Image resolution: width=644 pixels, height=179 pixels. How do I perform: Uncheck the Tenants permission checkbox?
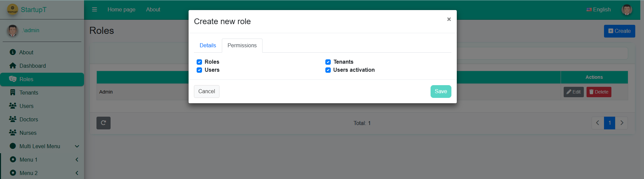328,62
